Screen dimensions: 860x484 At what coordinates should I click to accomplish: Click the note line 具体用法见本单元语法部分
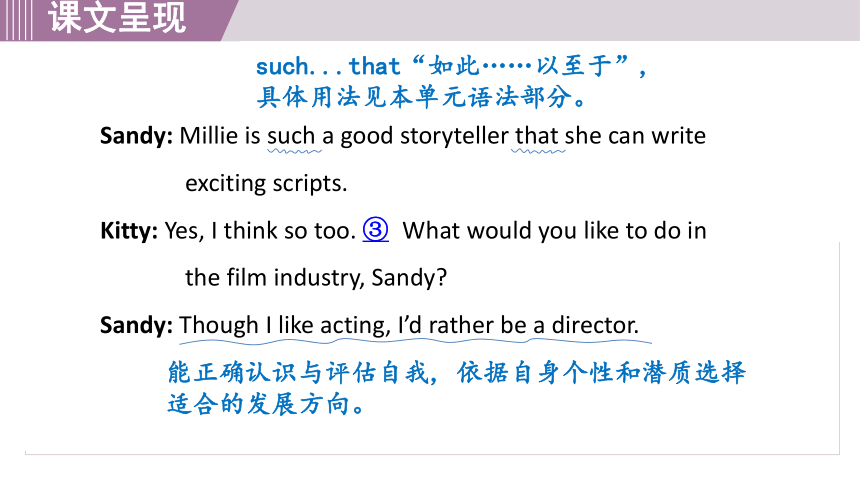click(423, 98)
